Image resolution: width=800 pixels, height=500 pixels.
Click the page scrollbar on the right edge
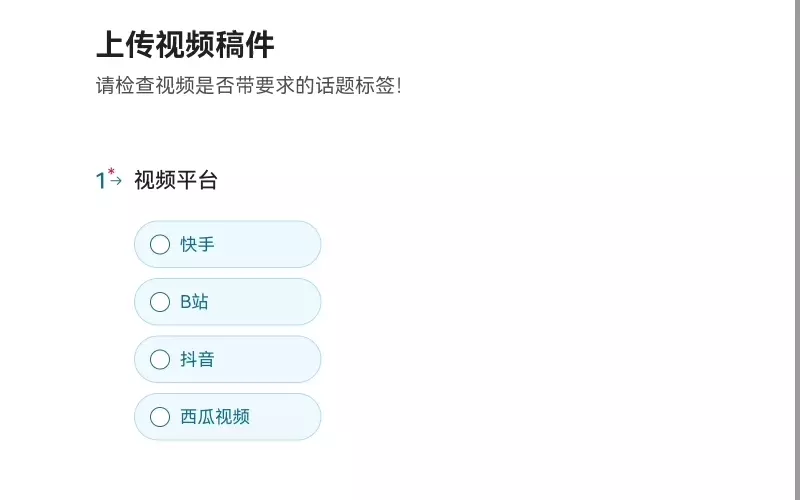[x=795, y=250]
